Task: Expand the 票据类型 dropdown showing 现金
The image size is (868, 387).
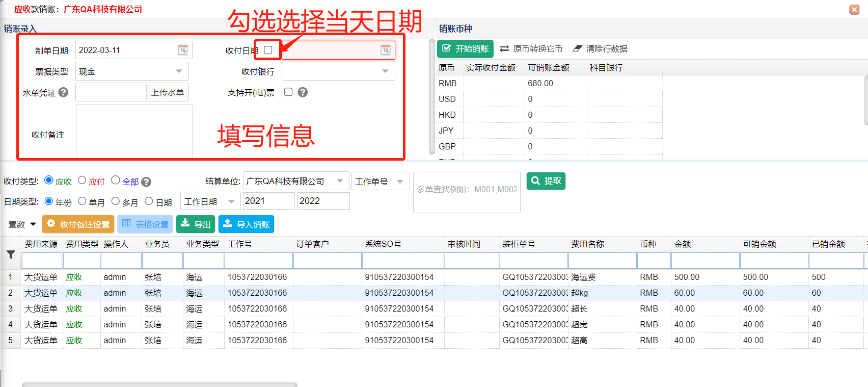Action: 179,71
